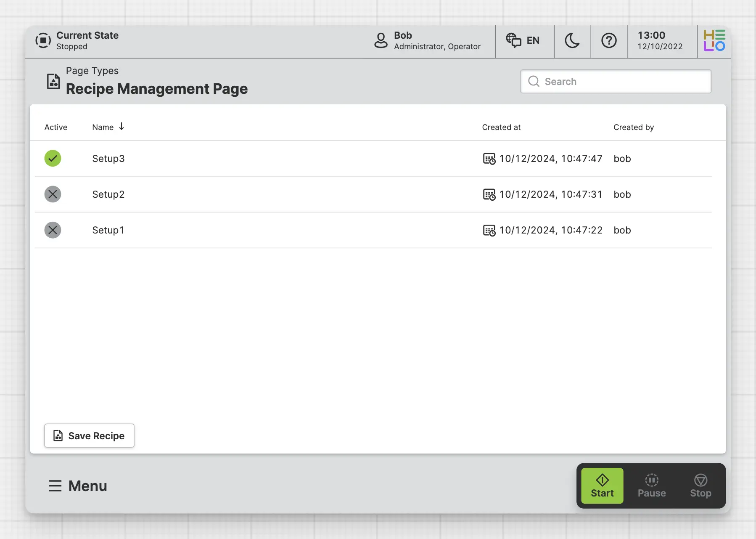This screenshot has height=539, width=756.
Task: Click the Save Recipe button
Action: (x=89, y=436)
